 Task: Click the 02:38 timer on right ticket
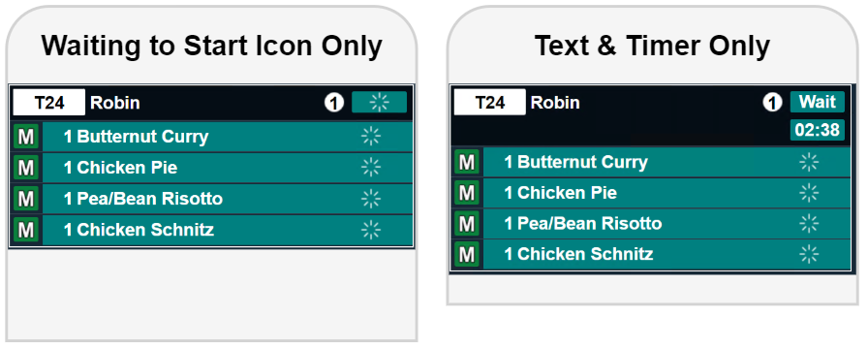click(817, 130)
